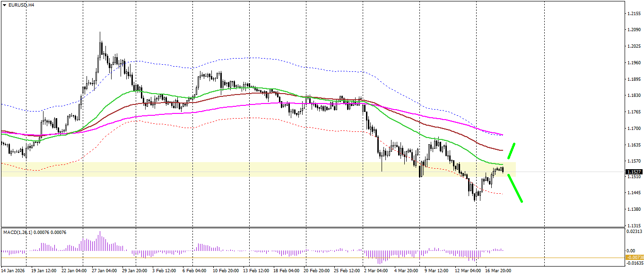Select a purple MACD histogram bar
This screenshot has height=276, width=644.
click(100, 241)
